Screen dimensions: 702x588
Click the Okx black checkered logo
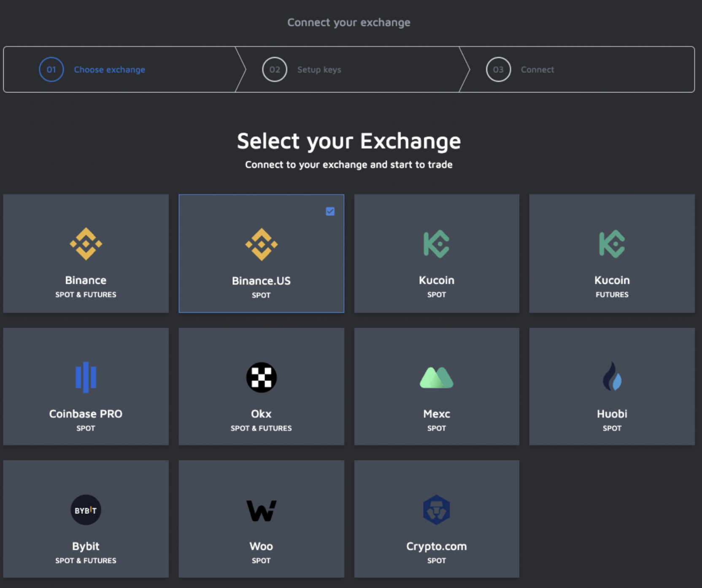click(x=261, y=377)
